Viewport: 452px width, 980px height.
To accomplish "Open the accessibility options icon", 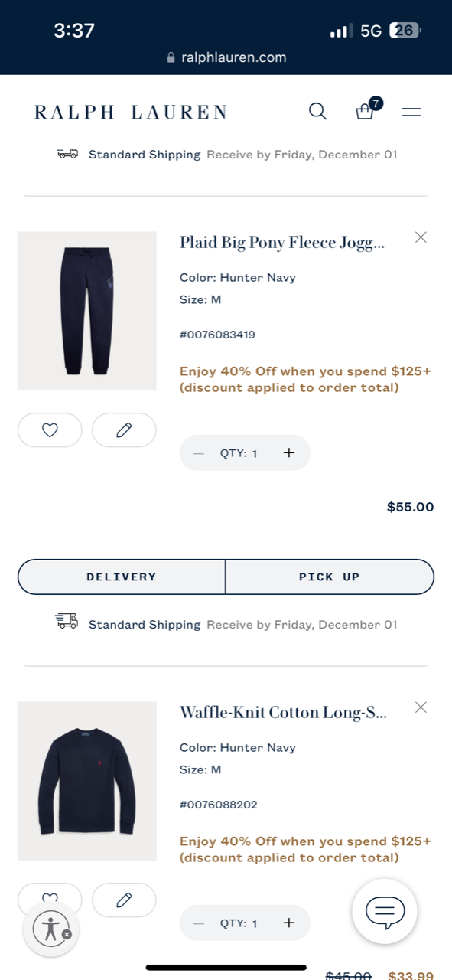I will pyautogui.click(x=51, y=928).
